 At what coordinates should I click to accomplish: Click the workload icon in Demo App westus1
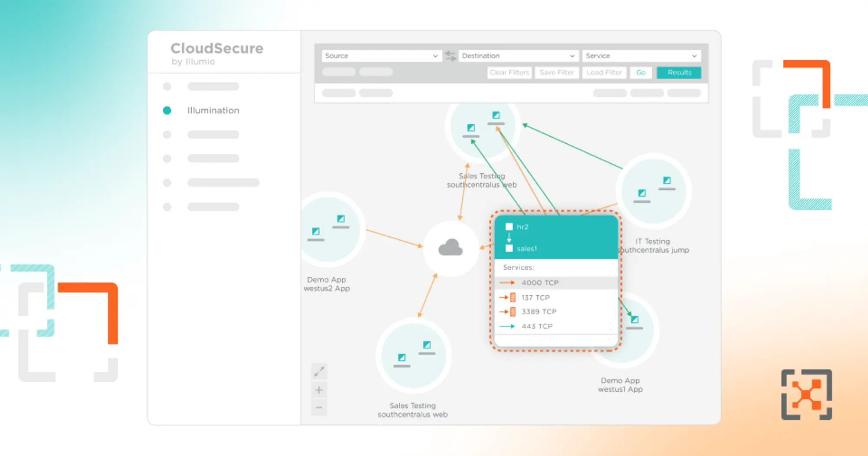point(636,320)
